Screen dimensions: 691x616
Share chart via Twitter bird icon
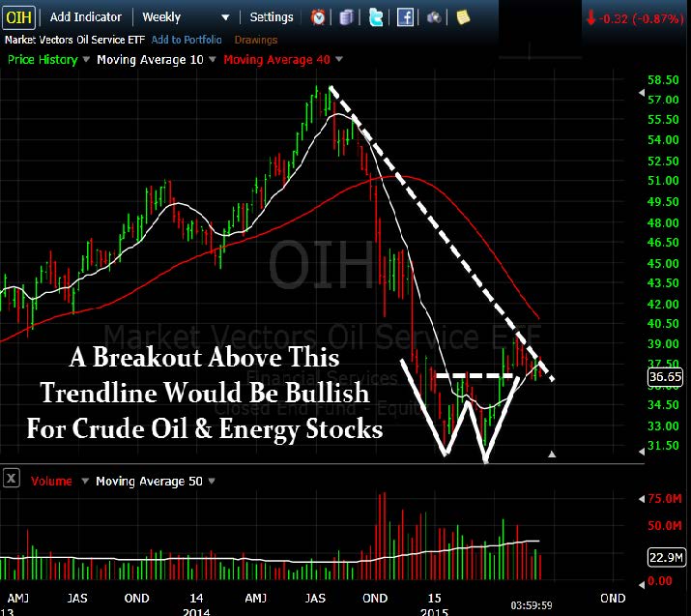[x=376, y=17]
